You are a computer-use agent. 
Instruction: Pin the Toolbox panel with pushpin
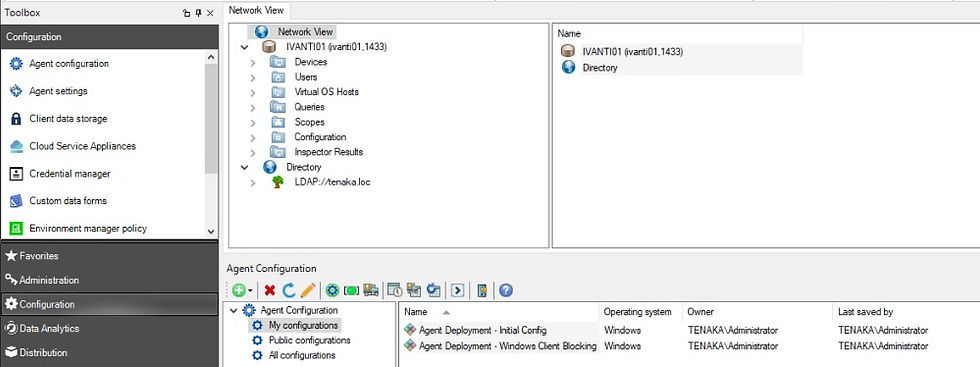(x=199, y=13)
